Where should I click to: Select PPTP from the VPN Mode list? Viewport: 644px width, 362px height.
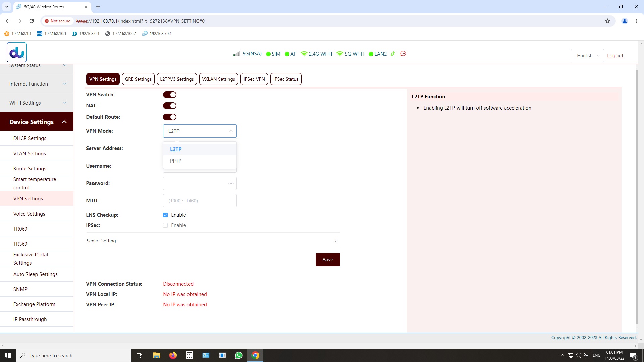click(x=176, y=161)
